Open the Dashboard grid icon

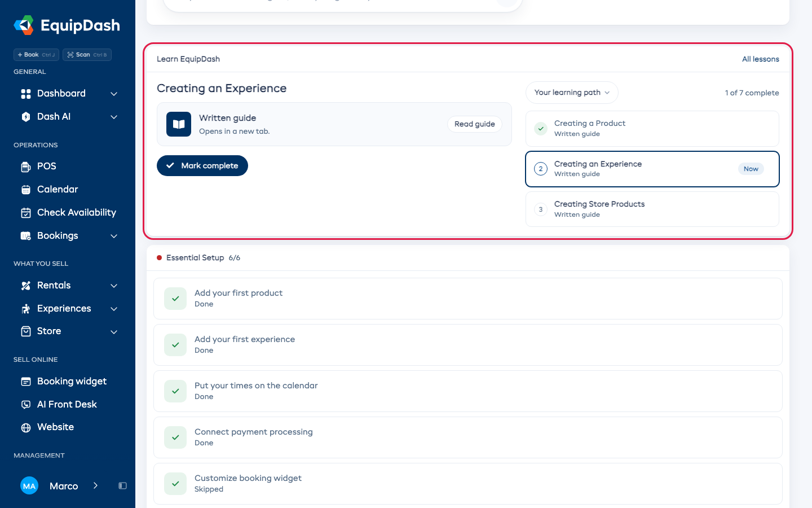(26, 94)
